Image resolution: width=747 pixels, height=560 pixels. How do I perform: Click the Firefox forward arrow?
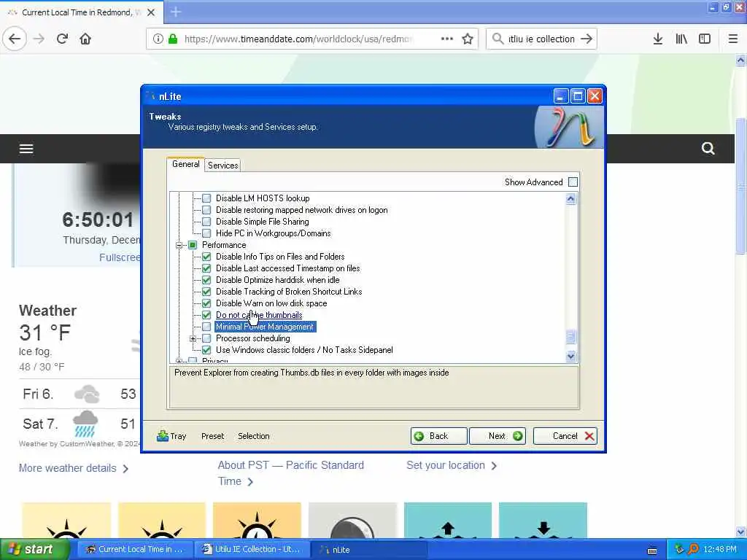tap(39, 39)
